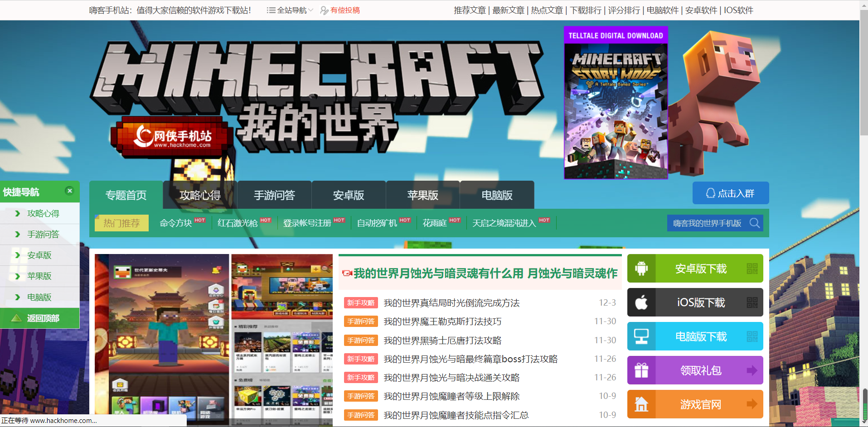Switch to the 攻略心得 tab
Screen dimensions: 868x427
200,195
